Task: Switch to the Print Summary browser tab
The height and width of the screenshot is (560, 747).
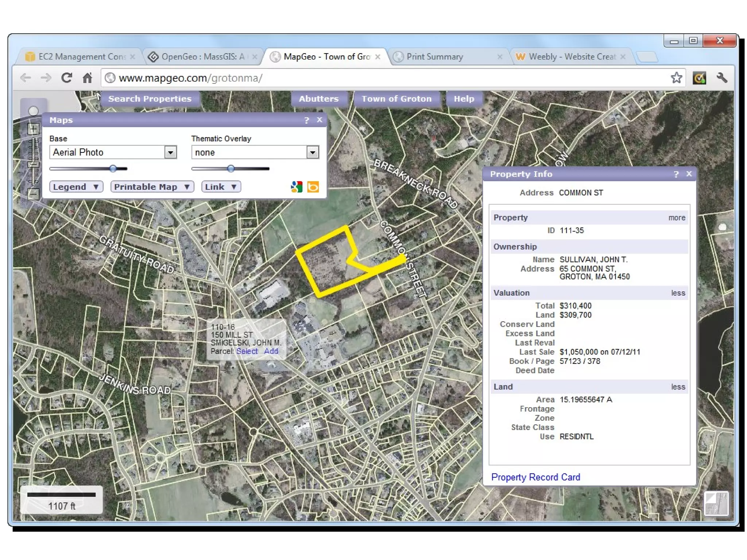Action: click(435, 57)
